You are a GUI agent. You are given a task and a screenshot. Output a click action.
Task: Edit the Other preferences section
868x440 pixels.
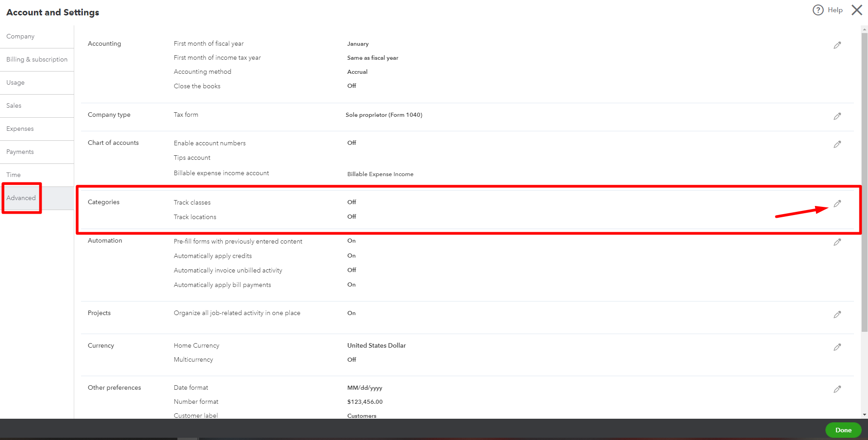[837, 389]
